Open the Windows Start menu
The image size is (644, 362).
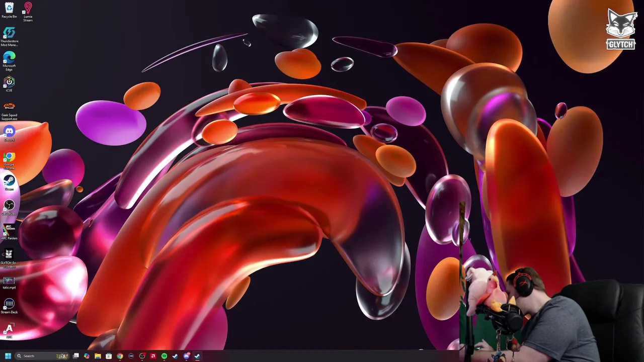[x=8, y=356]
